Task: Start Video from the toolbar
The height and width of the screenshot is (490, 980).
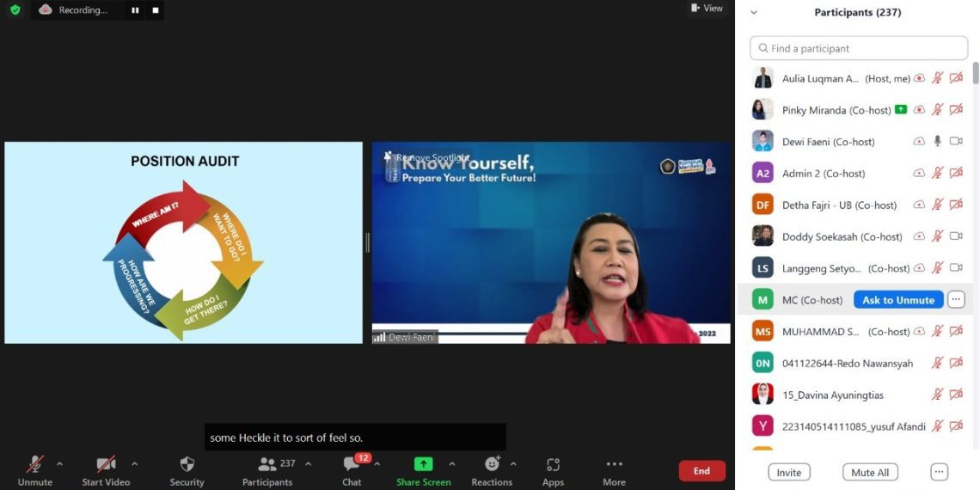Action: (x=106, y=470)
